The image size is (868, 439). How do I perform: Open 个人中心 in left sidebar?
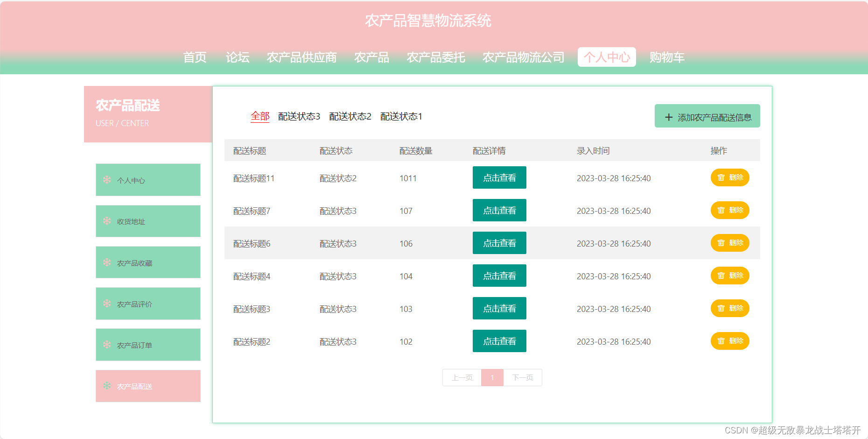148,180
